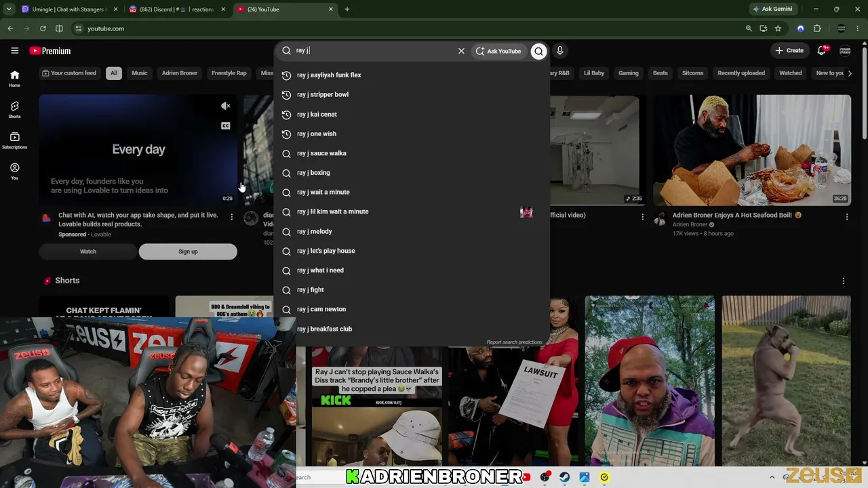Open the Steam icon in the taskbar
Viewport: 868px width, 488px height.
click(x=564, y=477)
